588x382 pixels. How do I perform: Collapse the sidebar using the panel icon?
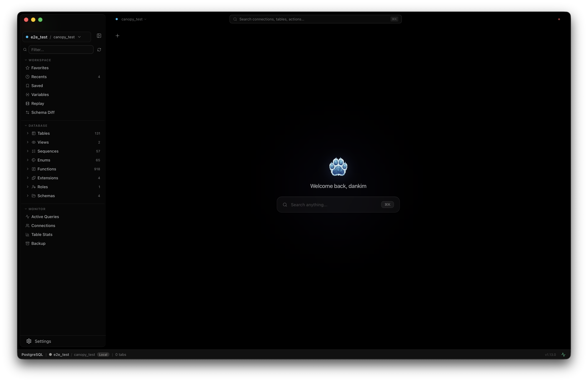pos(99,36)
